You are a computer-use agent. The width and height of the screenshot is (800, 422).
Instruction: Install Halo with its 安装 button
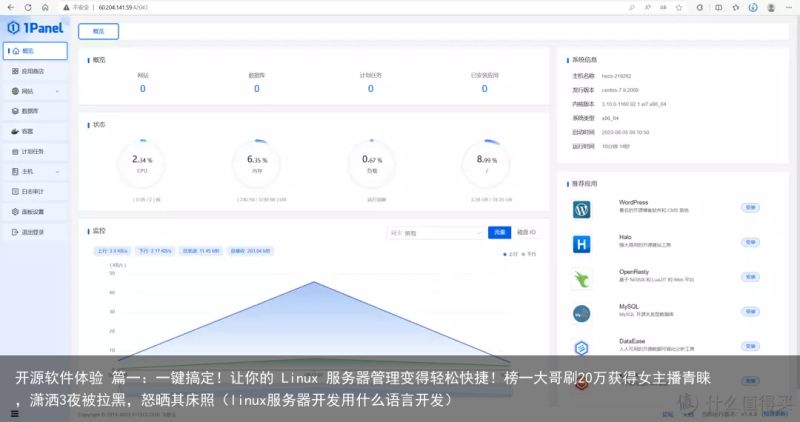[x=750, y=242]
